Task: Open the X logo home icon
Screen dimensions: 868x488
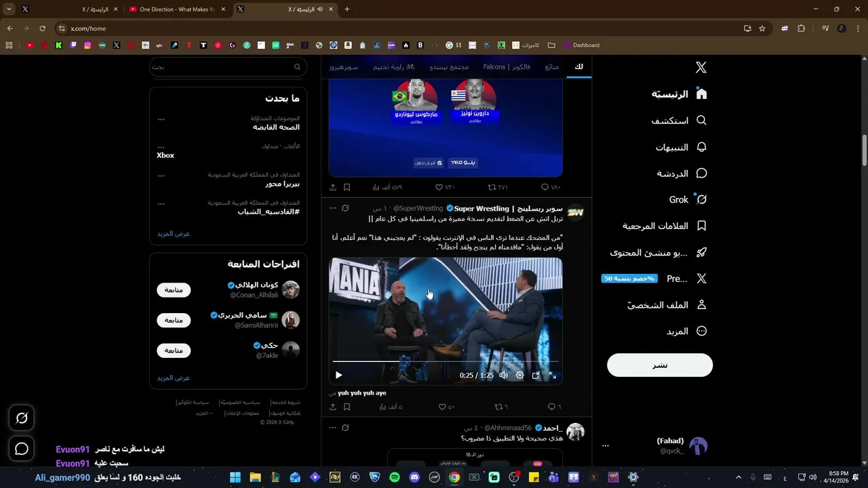Action: click(701, 67)
